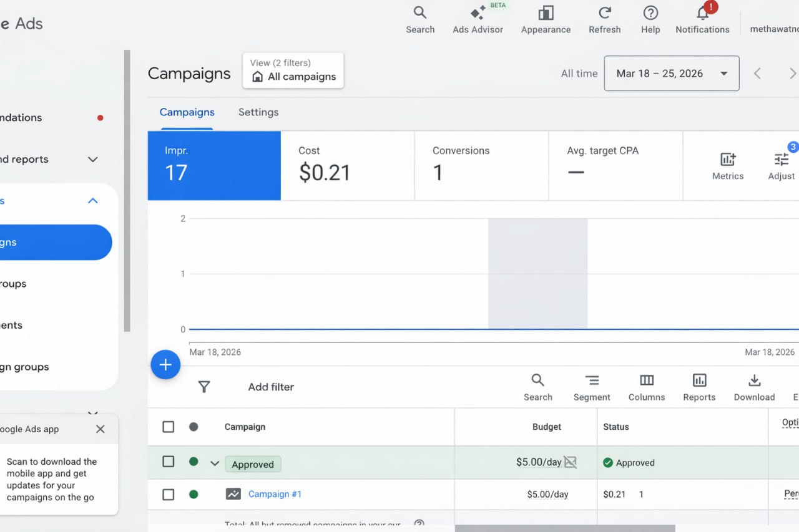Close the Google Ads app popup
Viewport: 799px width, 532px height.
100,429
